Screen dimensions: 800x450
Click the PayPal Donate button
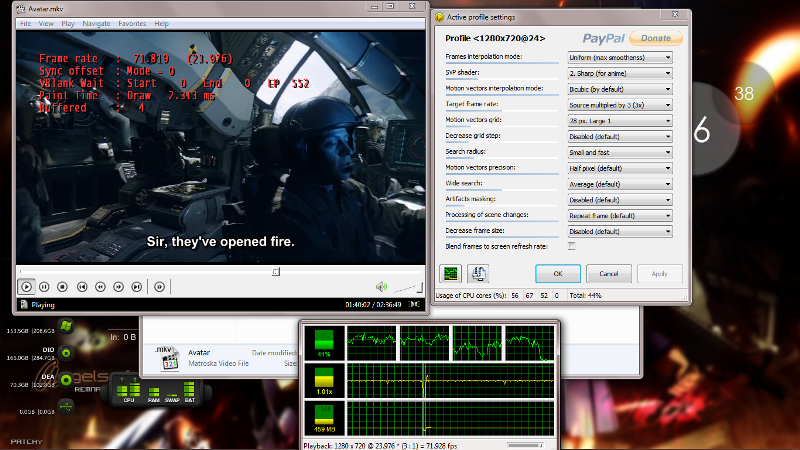[656, 38]
